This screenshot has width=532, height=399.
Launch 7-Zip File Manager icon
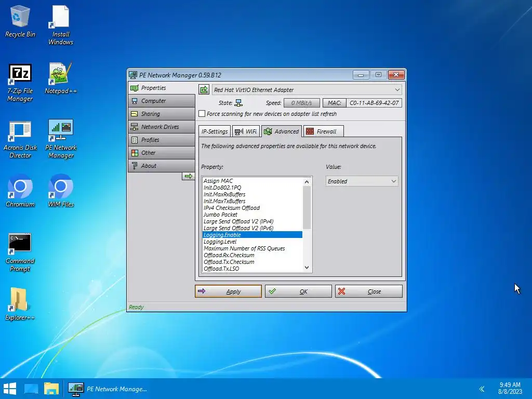20,83
